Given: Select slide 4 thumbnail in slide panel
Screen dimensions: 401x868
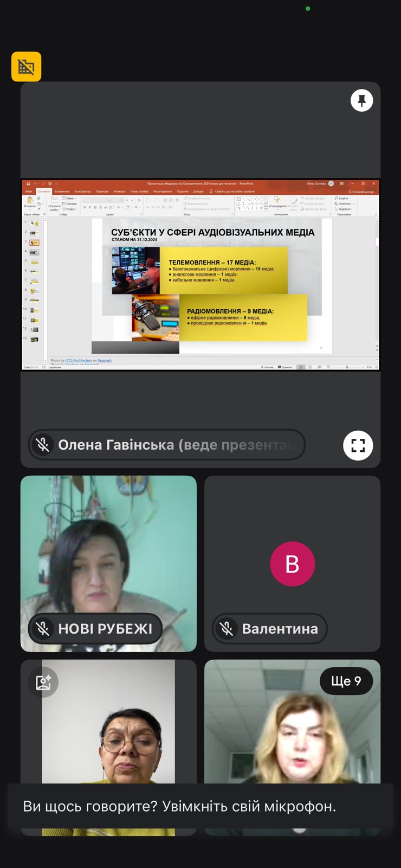Looking at the screenshot, I should click(x=34, y=252).
